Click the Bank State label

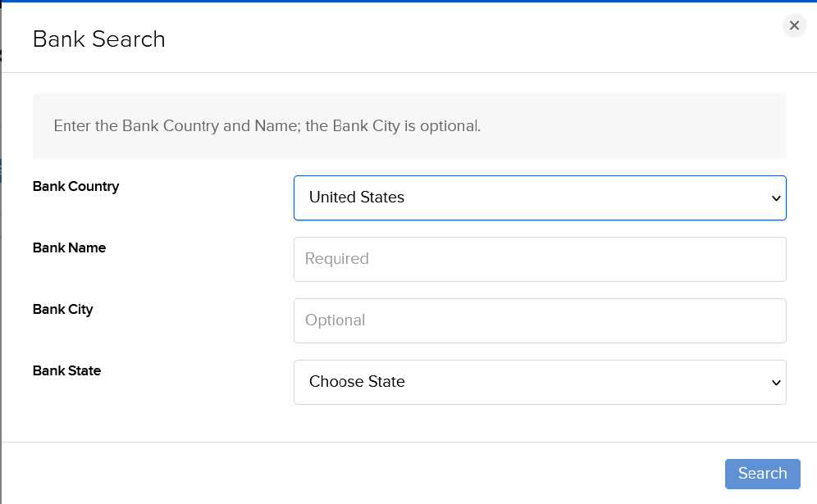tap(66, 370)
